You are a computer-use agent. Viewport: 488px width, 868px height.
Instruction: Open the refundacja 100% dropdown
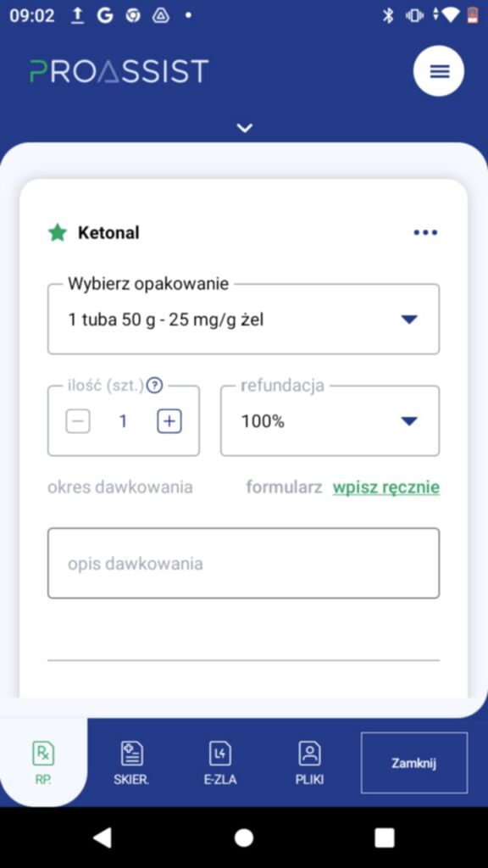(x=330, y=421)
